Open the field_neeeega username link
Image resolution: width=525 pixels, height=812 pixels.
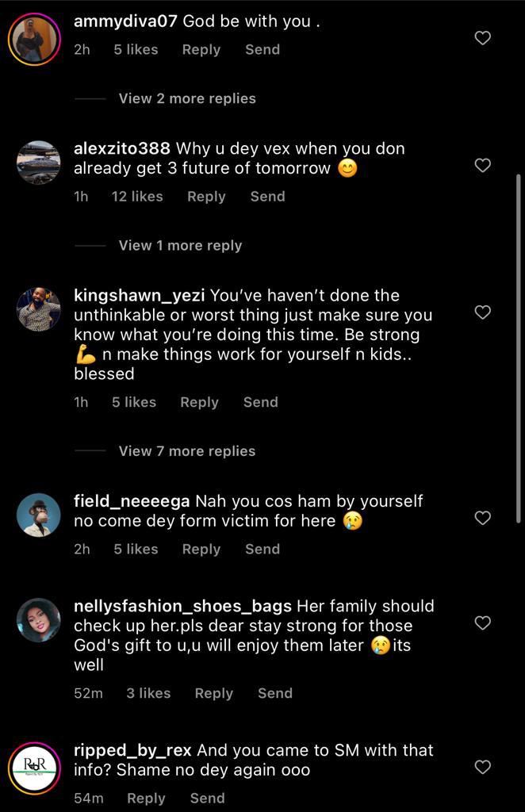click(132, 501)
